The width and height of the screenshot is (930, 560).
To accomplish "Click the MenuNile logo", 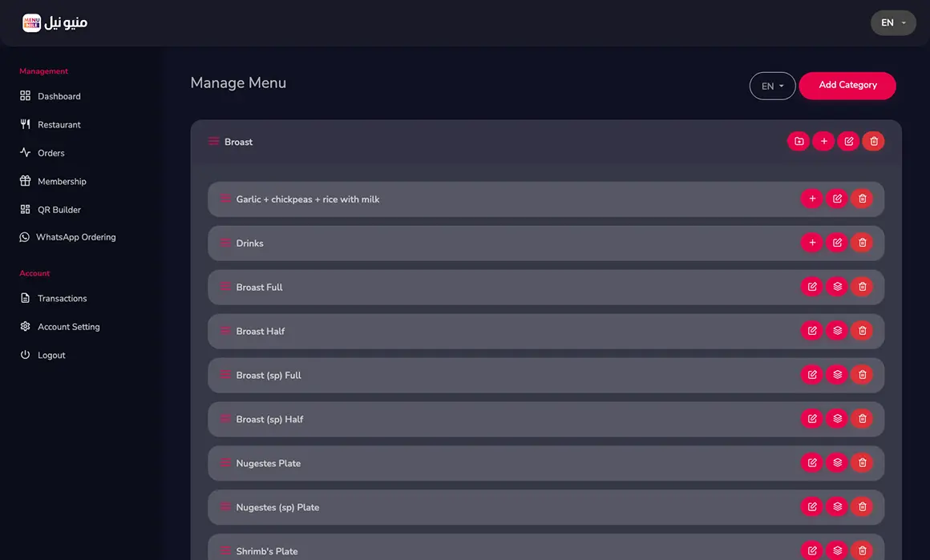I will (x=55, y=23).
